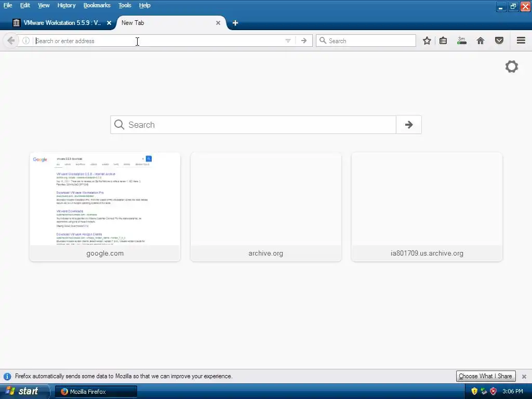The image size is (532, 399).
Task: Select the New Tab tab
Action: tap(171, 23)
